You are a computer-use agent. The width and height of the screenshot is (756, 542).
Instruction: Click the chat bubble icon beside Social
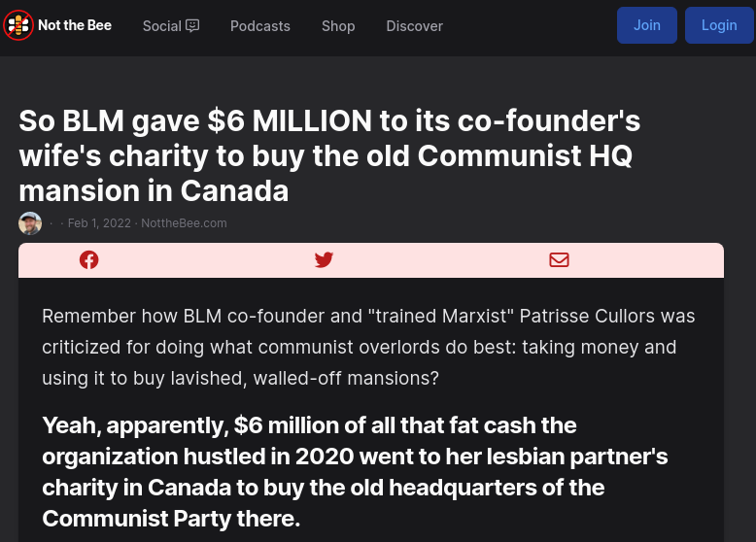click(x=192, y=26)
